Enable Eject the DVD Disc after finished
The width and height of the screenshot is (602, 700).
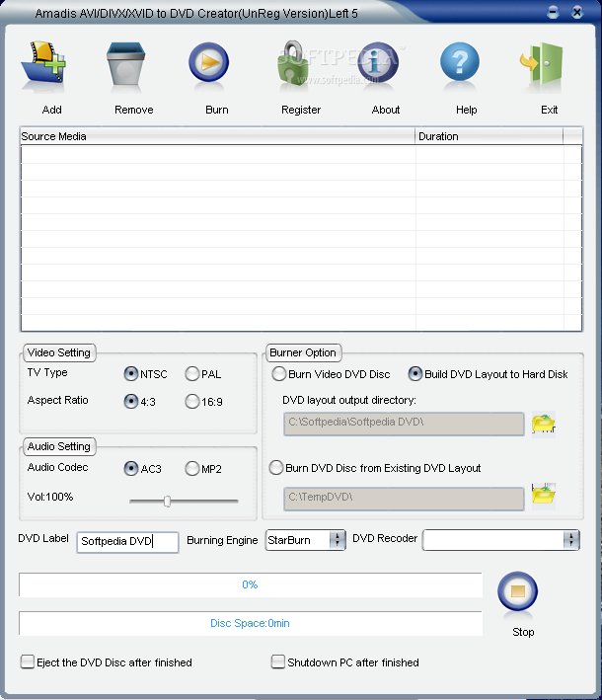tap(28, 661)
